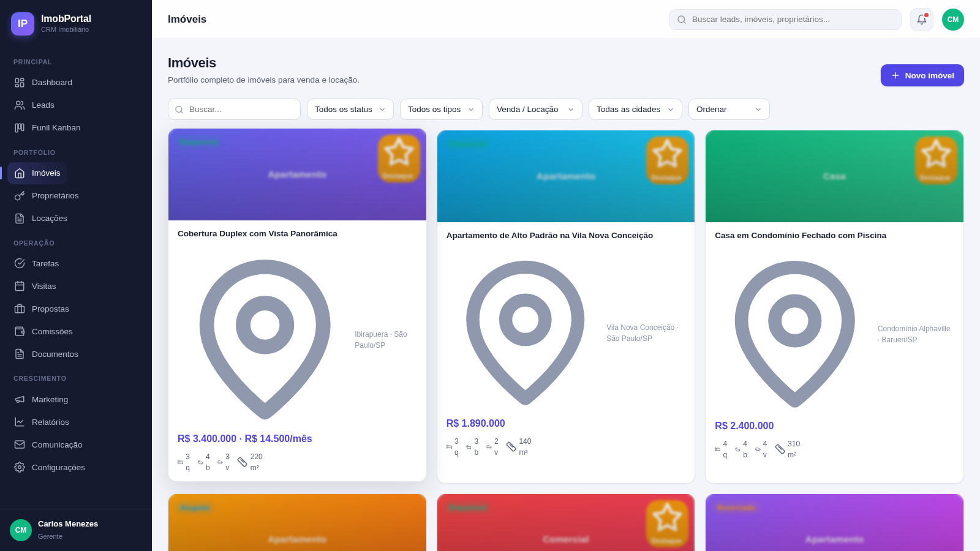Viewport: 980px width, 551px height.
Task: Click the Comissões wallet icon
Action: pos(20,332)
